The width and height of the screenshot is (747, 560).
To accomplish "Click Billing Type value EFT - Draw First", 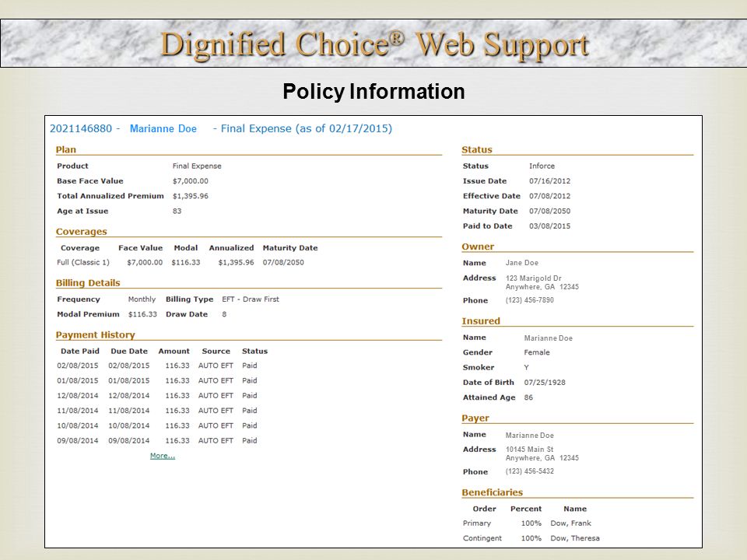I will tap(251, 299).
